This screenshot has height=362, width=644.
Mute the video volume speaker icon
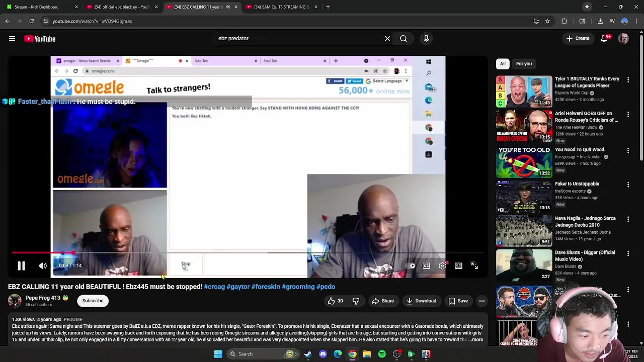(43, 265)
